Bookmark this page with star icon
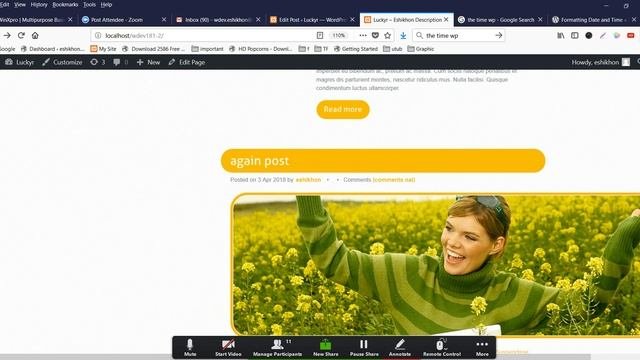The image size is (640, 360). 387,36
